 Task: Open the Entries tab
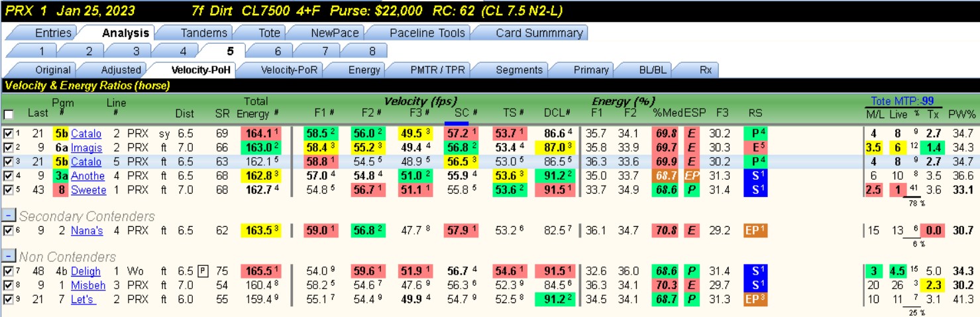53,32
